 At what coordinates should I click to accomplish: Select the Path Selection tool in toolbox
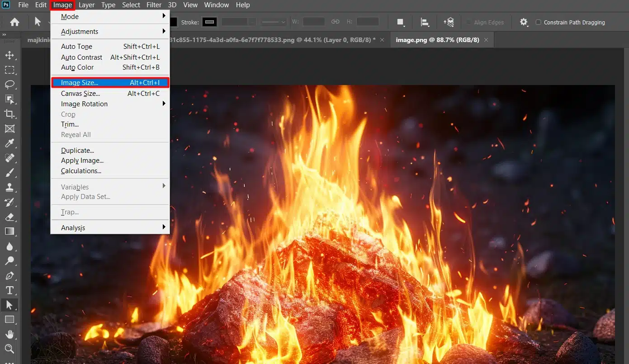tap(9, 305)
